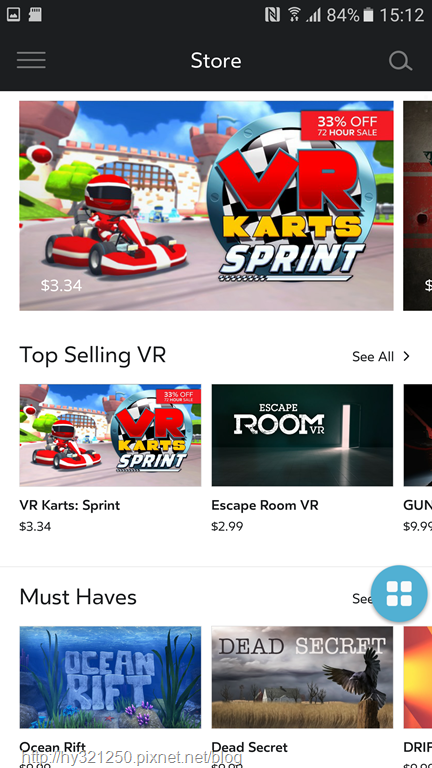
Task: Tap the search magnifier icon
Action: pos(400,61)
